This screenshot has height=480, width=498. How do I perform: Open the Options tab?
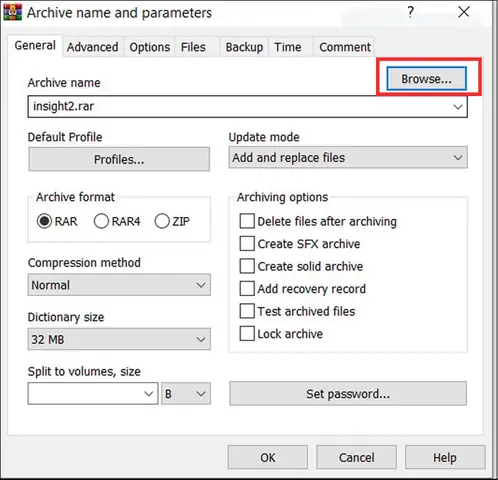coord(150,47)
